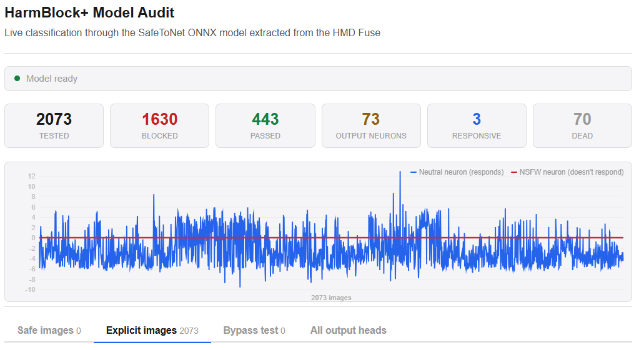The width and height of the screenshot is (644, 350).
Task: Click the 70 Dead stat card
Action: (x=582, y=125)
